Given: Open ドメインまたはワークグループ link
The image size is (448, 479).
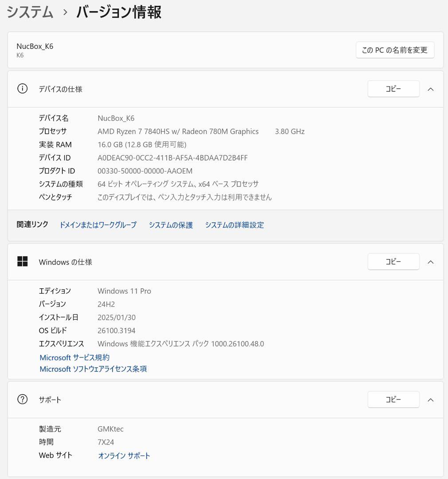Looking at the screenshot, I should 98,225.
